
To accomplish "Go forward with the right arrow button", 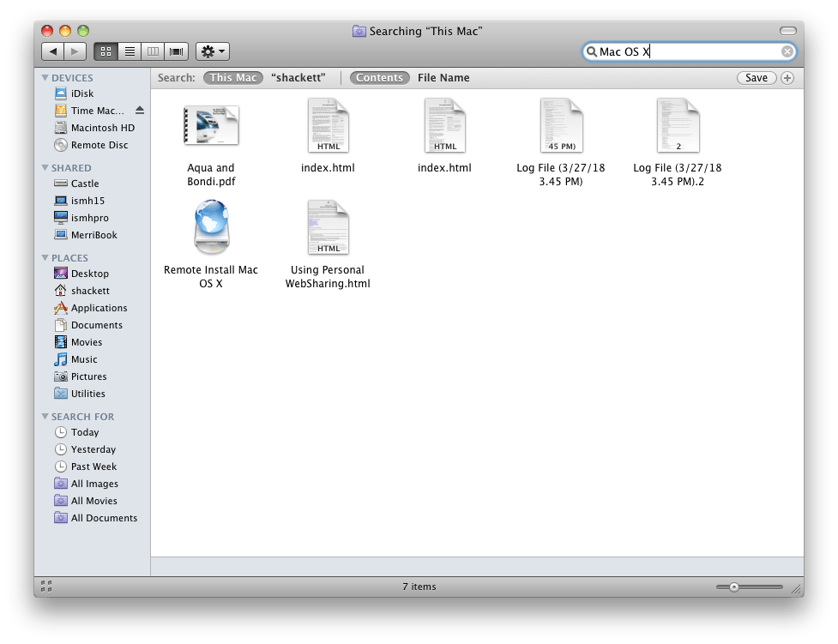I will (x=75, y=51).
